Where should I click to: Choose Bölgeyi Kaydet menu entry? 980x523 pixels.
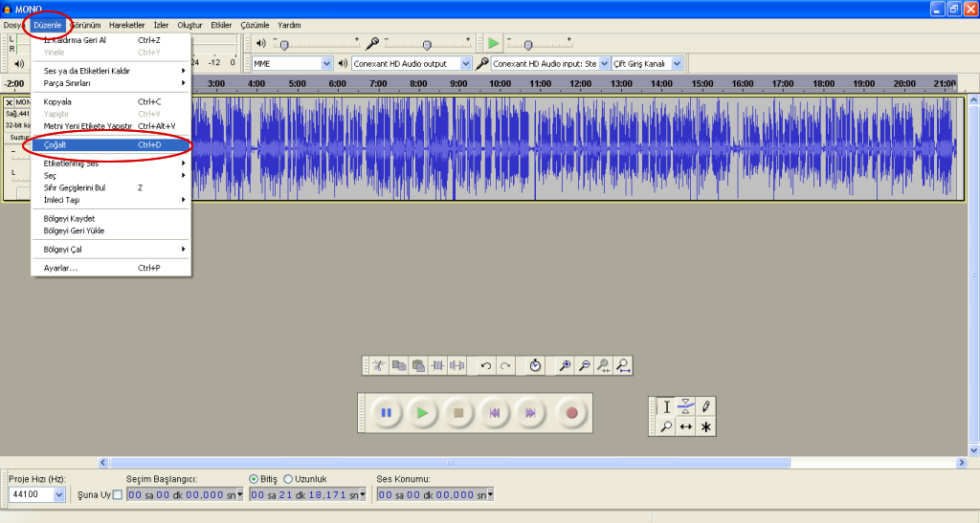pos(111,218)
